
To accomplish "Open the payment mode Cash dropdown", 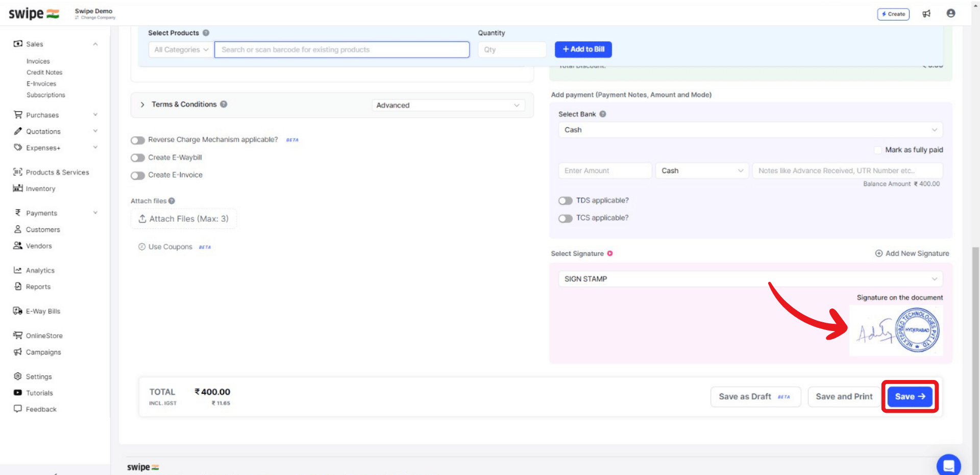I will [x=702, y=171].
